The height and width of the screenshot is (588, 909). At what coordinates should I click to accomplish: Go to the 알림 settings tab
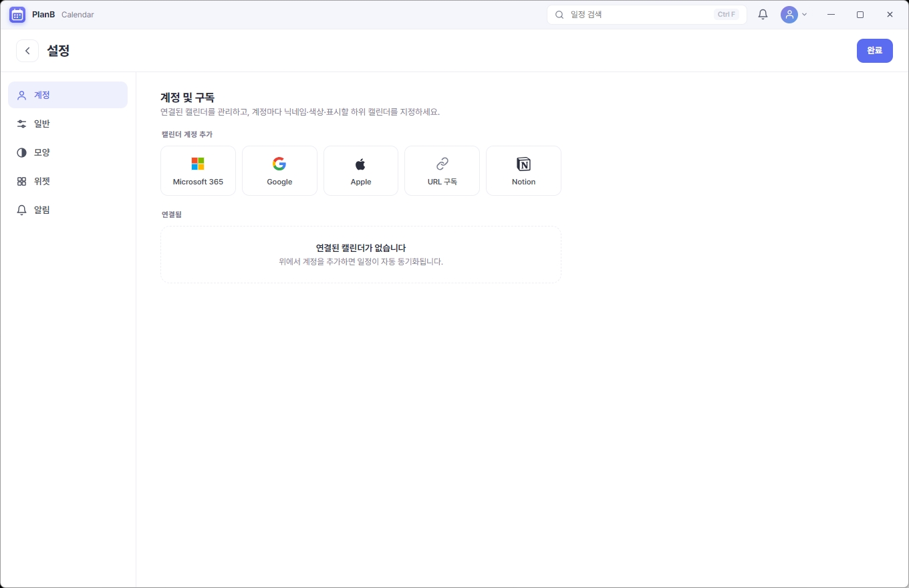[68, 210]
